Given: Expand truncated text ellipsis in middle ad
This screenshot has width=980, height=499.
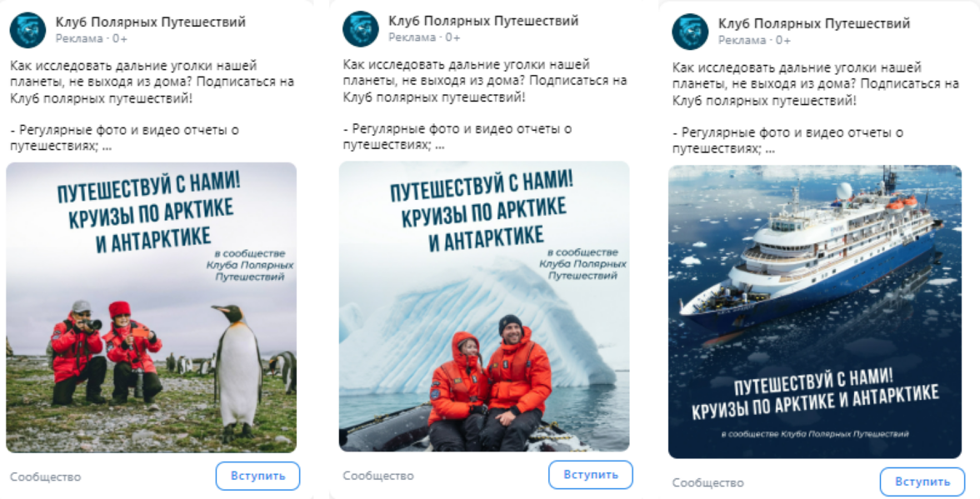Looking at the screenshot, I should [439, 146].
